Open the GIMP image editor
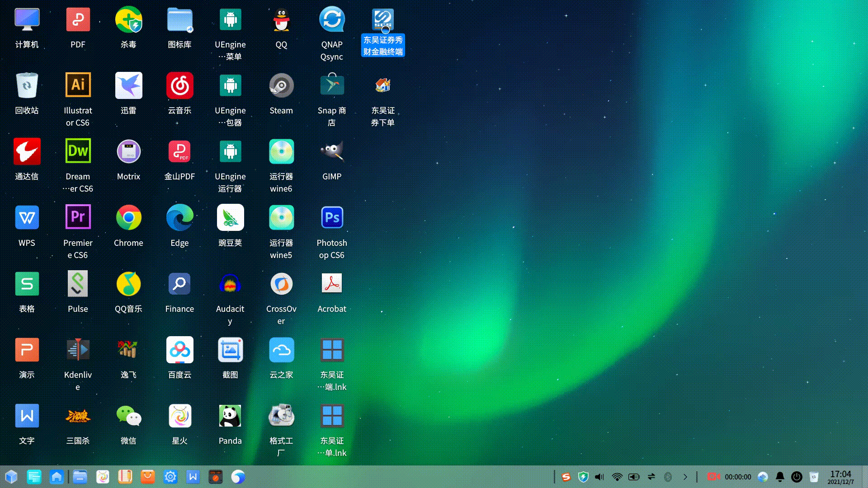The width and height of the screenshot is (868, 488). pos(332,151)
